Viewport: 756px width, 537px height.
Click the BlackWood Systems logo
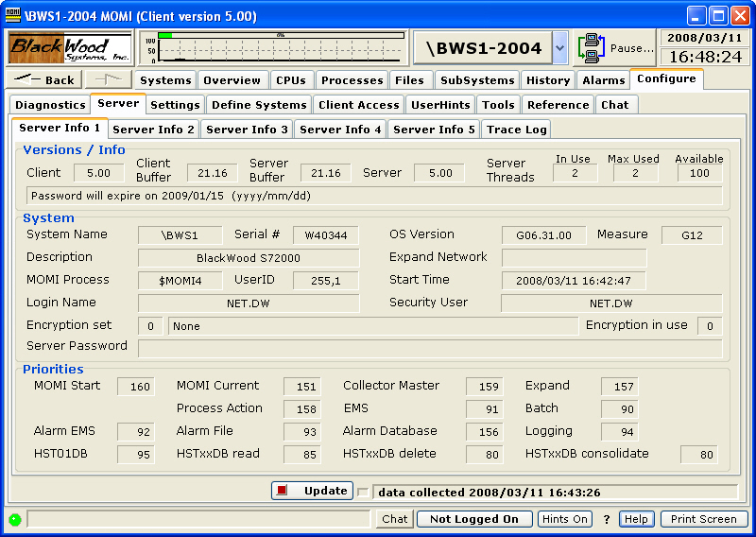pos(70,47)
